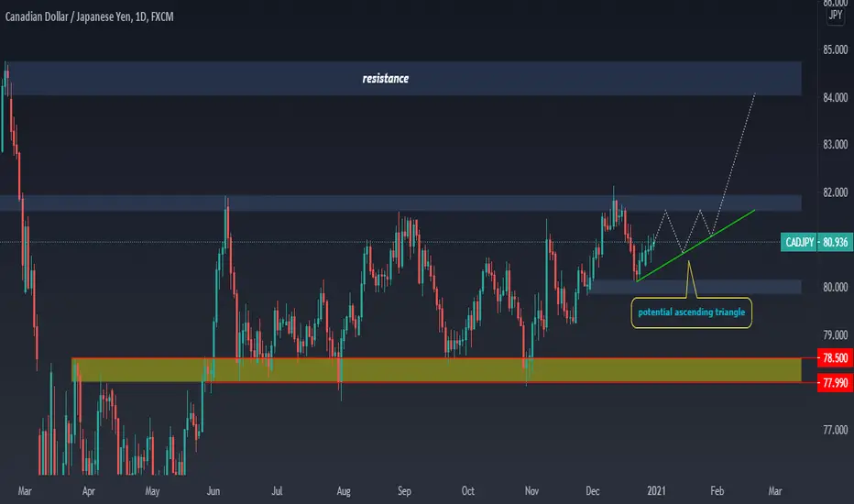Click the Nov label on time axis
Screen dimensions: 854x504
531,491
